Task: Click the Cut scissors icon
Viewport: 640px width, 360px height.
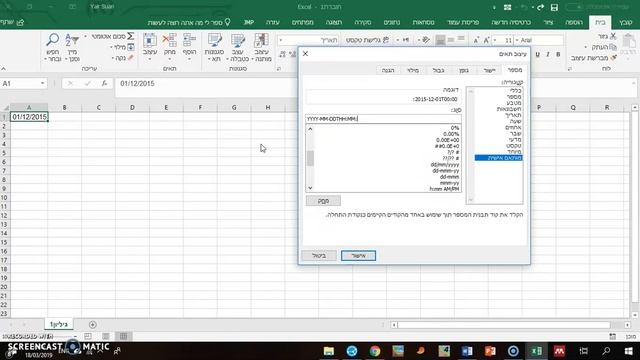Action: [613, 36]
